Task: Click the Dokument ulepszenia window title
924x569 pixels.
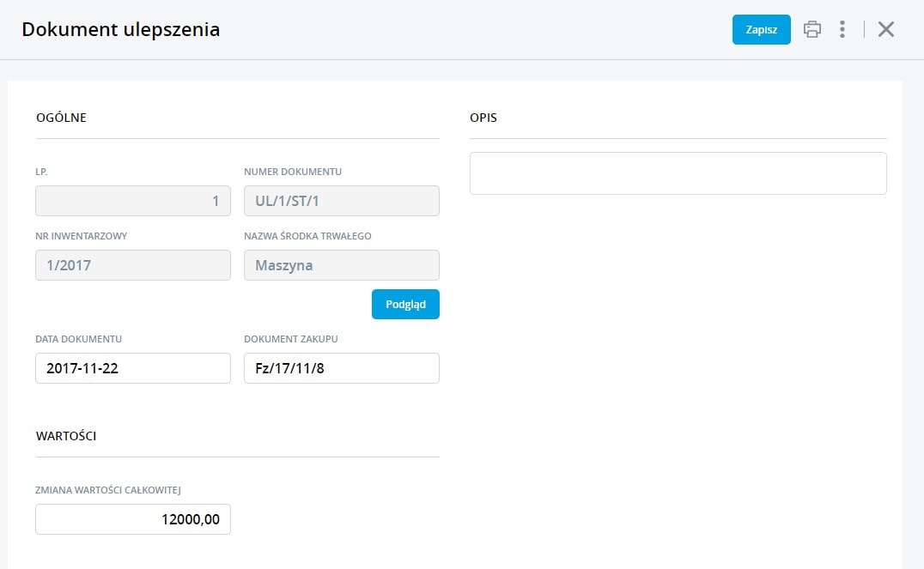Action: (121, 29)
